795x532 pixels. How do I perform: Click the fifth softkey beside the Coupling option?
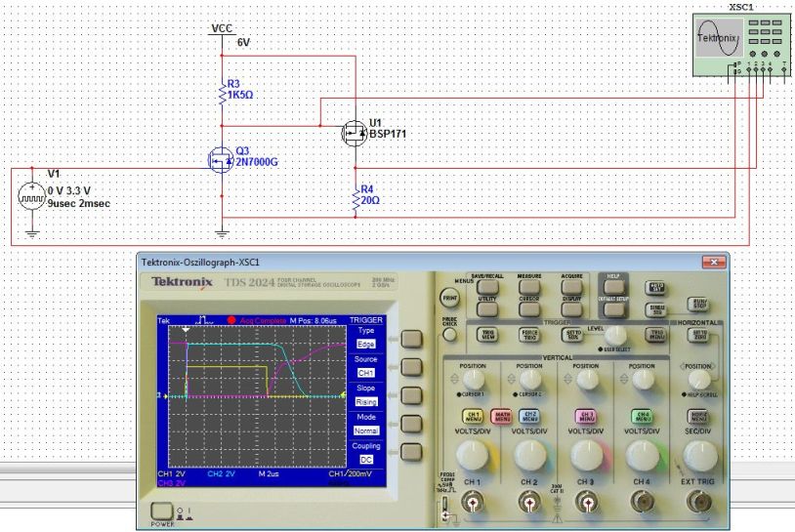pos(411,453)
